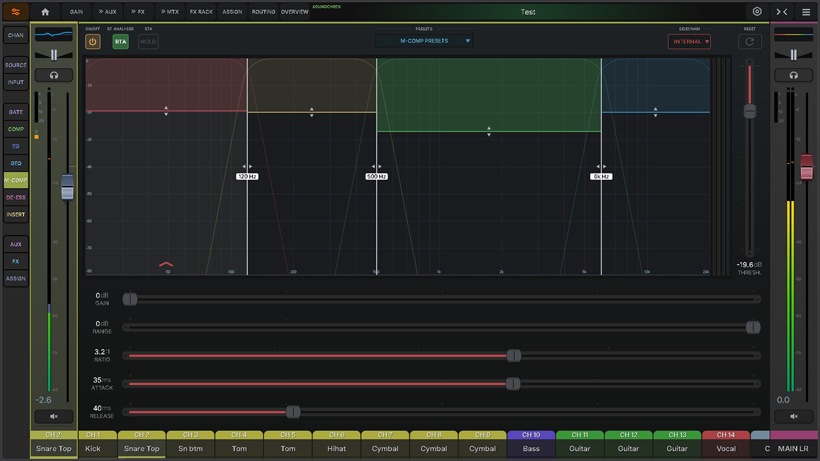The image size is (820, 461).
Task: Click the MAIN LR red fader
Action: pyautogui.click(x=807, y=167)
